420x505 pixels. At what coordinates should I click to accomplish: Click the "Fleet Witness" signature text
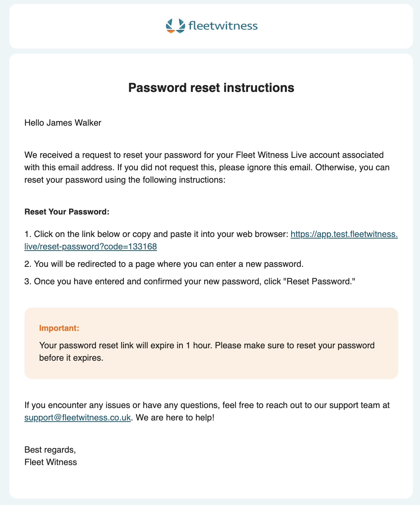pos(50,462)
